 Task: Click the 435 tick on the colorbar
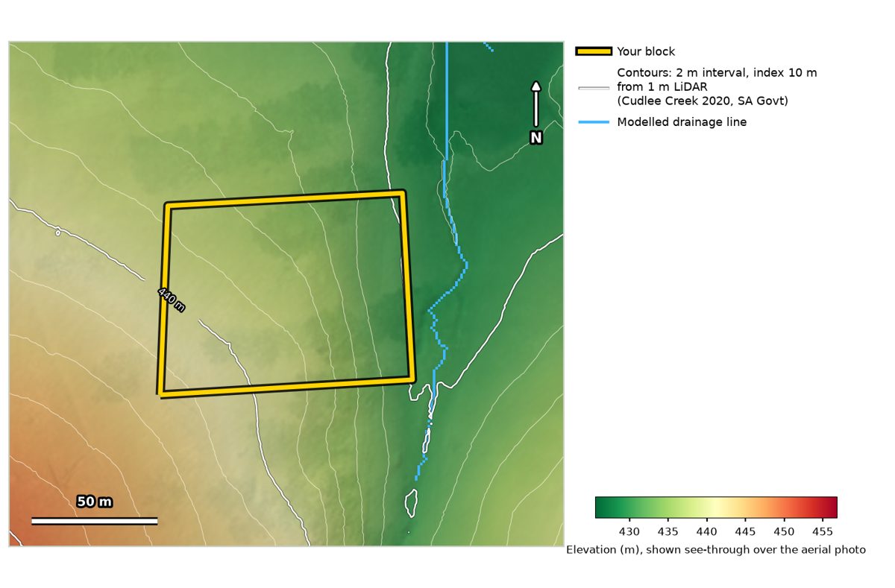point(668,531)
